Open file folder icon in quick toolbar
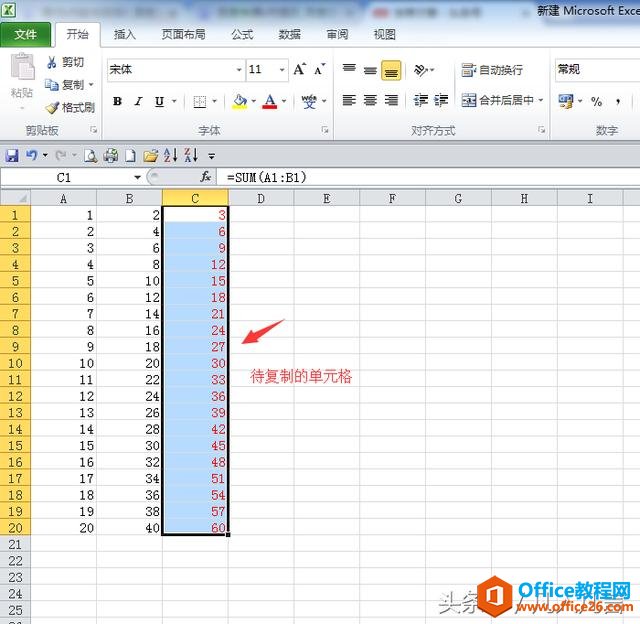640x624 pixels. (150, 155)
